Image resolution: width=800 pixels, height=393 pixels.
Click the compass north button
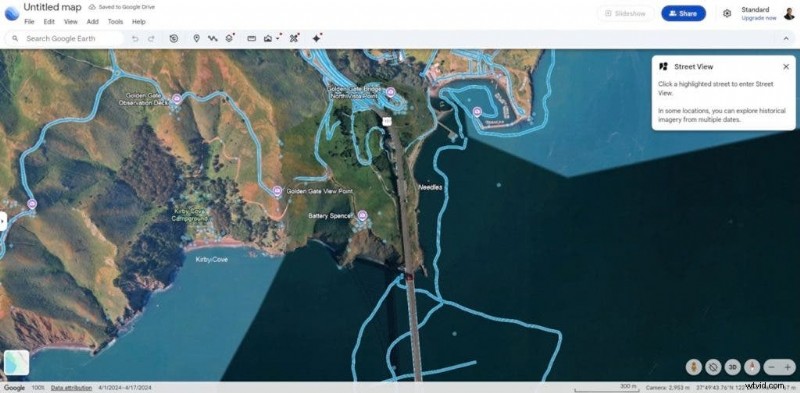click(x=753, y=367)
